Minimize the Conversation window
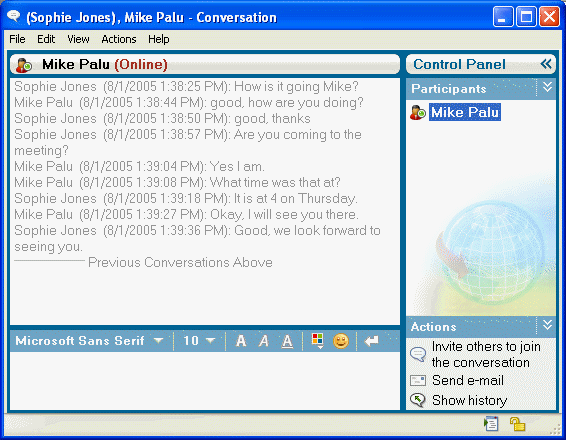566x440 pixels. pos(503,17)
